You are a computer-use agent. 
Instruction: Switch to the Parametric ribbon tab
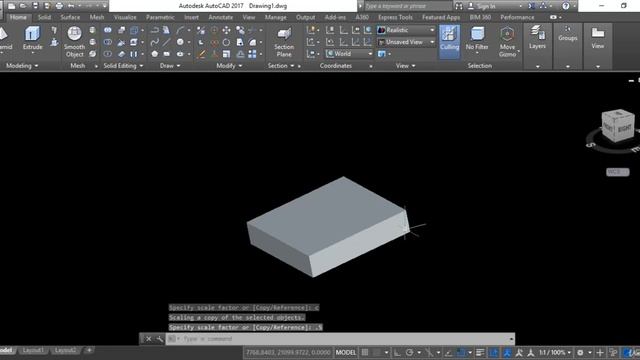160,17
